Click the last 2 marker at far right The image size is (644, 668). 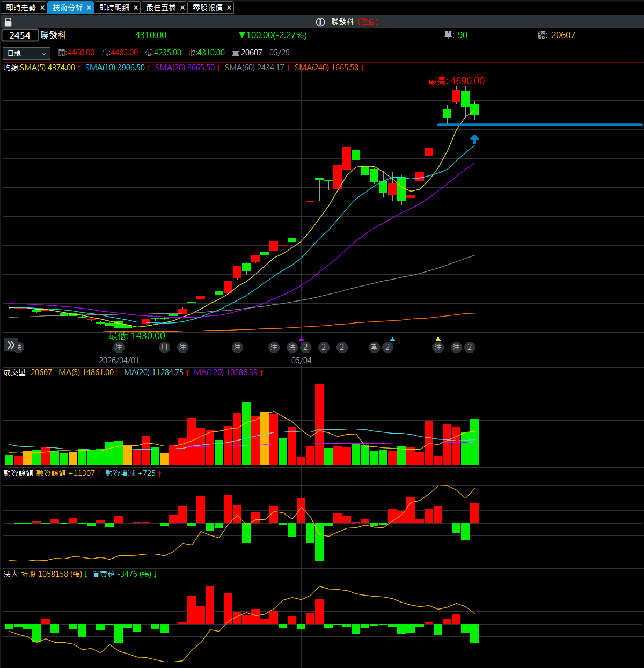pos(470,347)
